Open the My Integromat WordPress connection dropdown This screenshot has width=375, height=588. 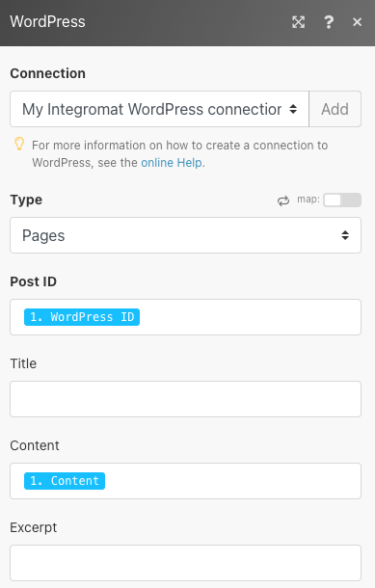click(x=159, y=109)
